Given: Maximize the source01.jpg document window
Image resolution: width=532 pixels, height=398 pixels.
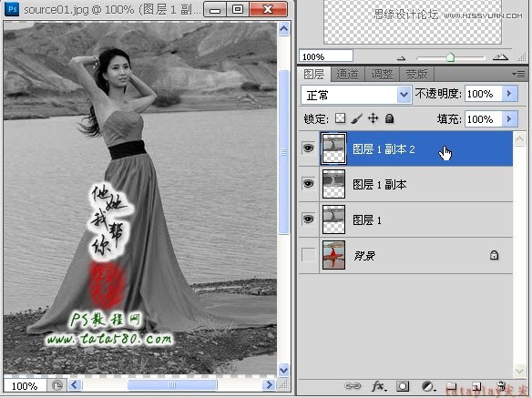Looking at the screenshot, I should [238, 9].
